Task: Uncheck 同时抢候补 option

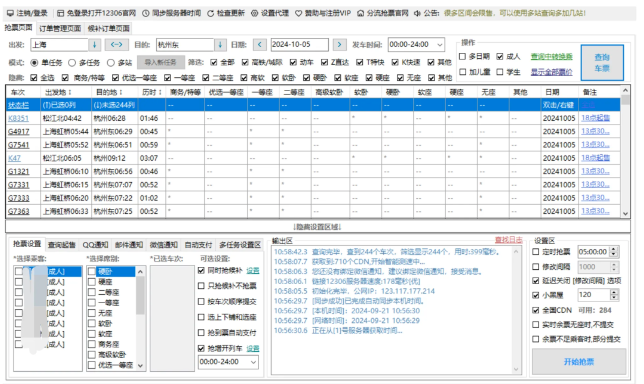Action: click(x=201, y=270)
